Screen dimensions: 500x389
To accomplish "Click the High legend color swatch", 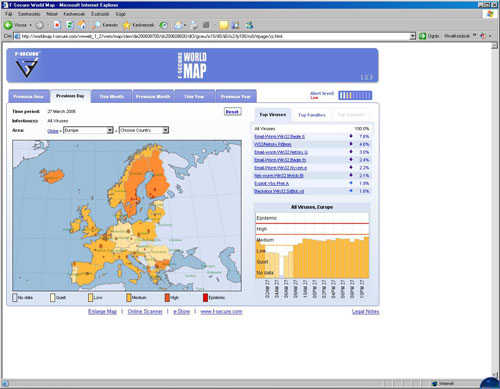I will point(167,298).
